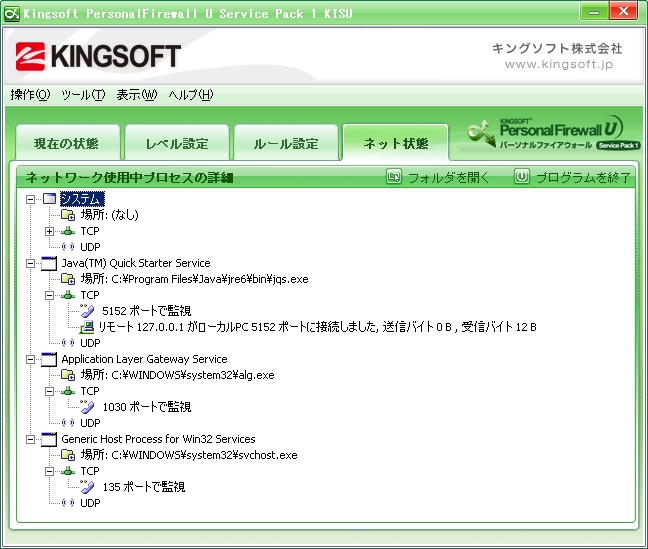The width and height of the screenshot is (648, 549).
Task: Expand the TCP node under システム
Action: click(x=50, y=231)
